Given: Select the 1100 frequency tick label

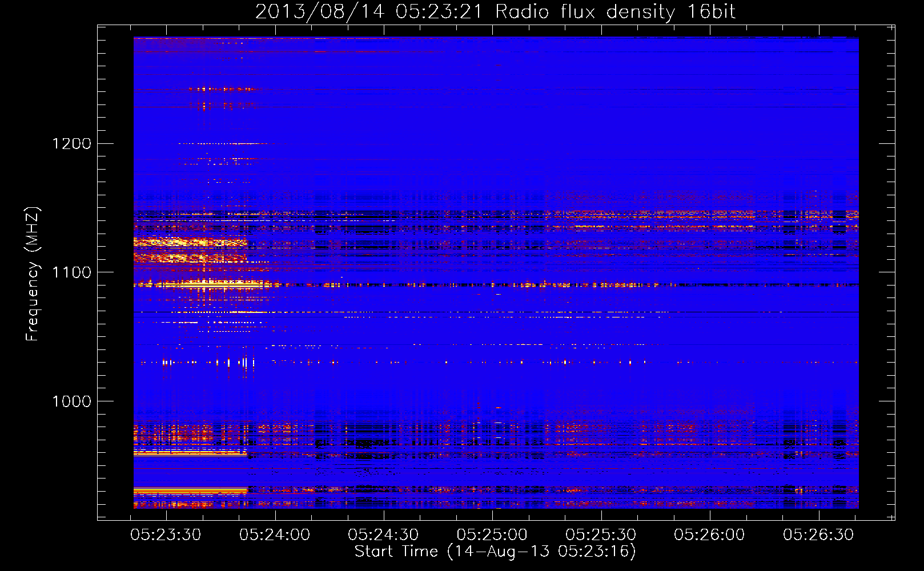Looking at the screenshot, I should tap(71, 272).
